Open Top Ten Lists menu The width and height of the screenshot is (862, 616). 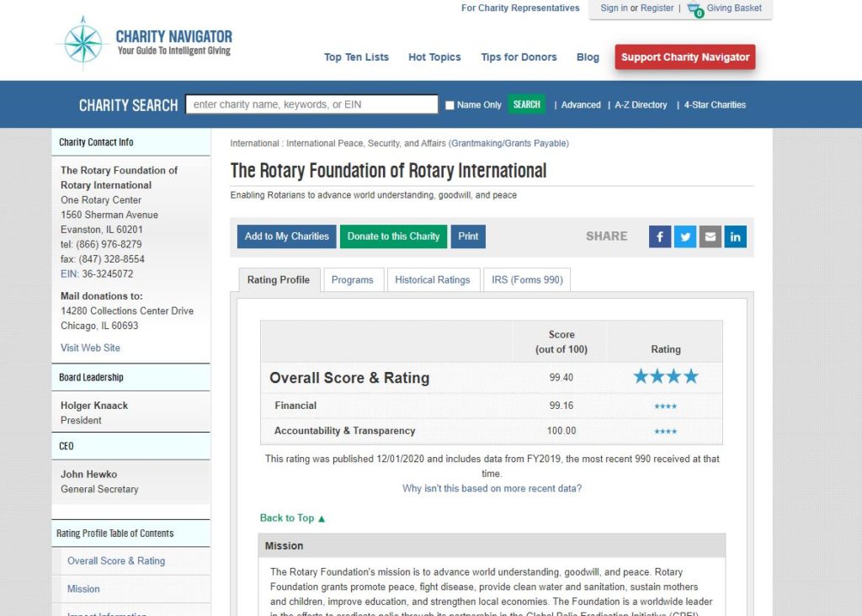tap(356, 57)
